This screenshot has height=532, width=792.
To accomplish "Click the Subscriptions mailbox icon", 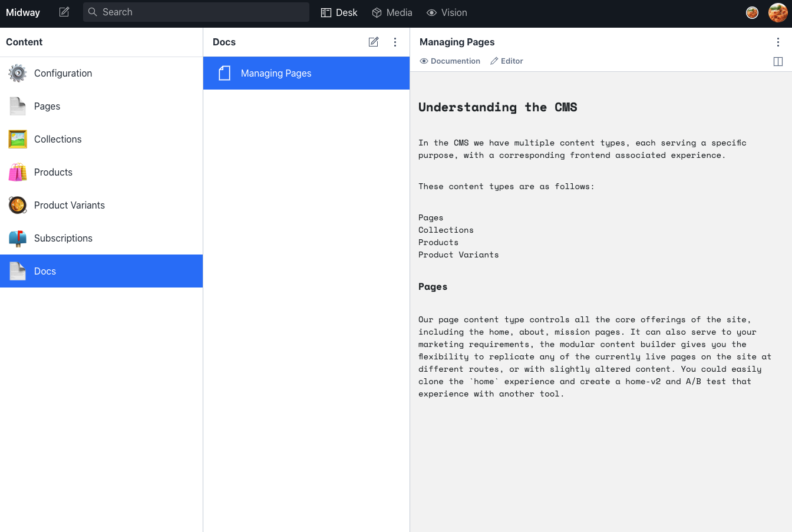I will pos(17,238).
